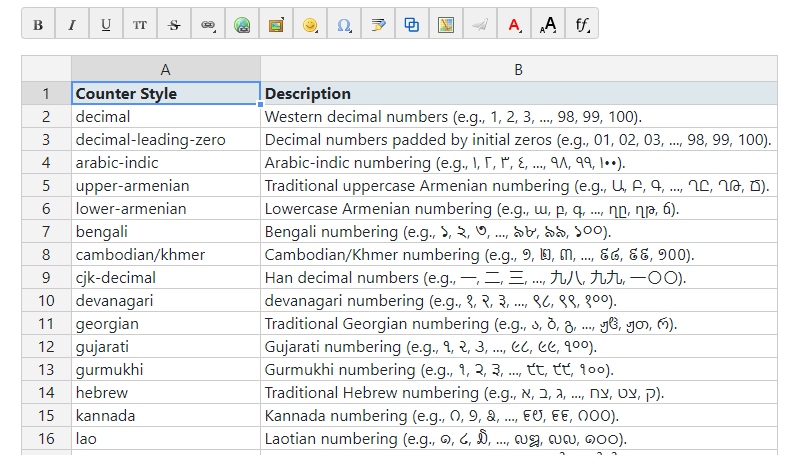This screenshot has width=792, height=464.
Task: Click the highlighter pen icon
Action: [378, 25]
